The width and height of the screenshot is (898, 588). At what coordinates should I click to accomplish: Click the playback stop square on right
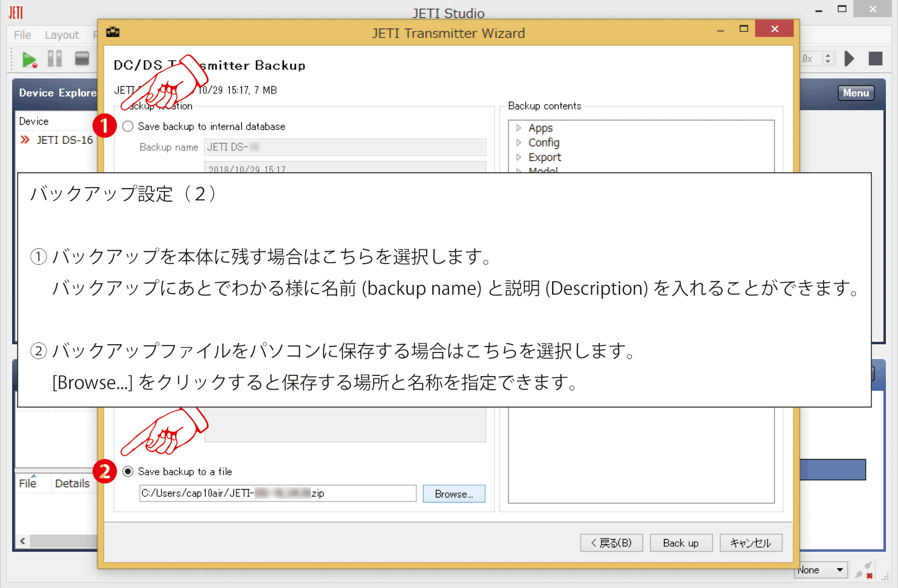tap(875, 58)
